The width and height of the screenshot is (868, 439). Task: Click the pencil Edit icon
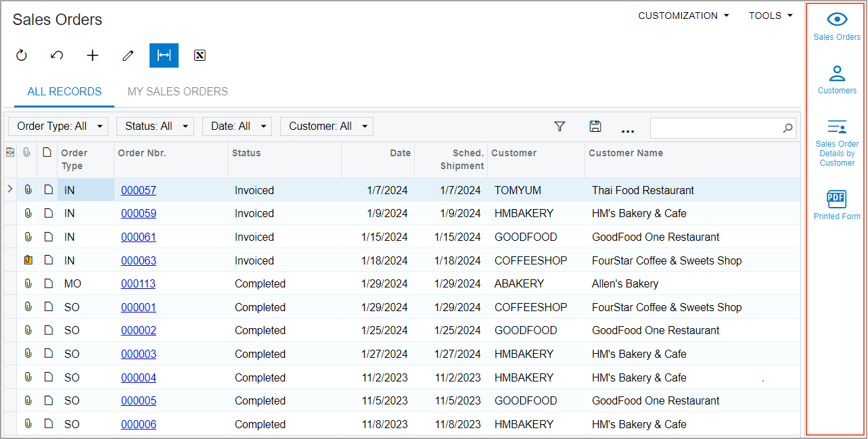coord(128,55)
